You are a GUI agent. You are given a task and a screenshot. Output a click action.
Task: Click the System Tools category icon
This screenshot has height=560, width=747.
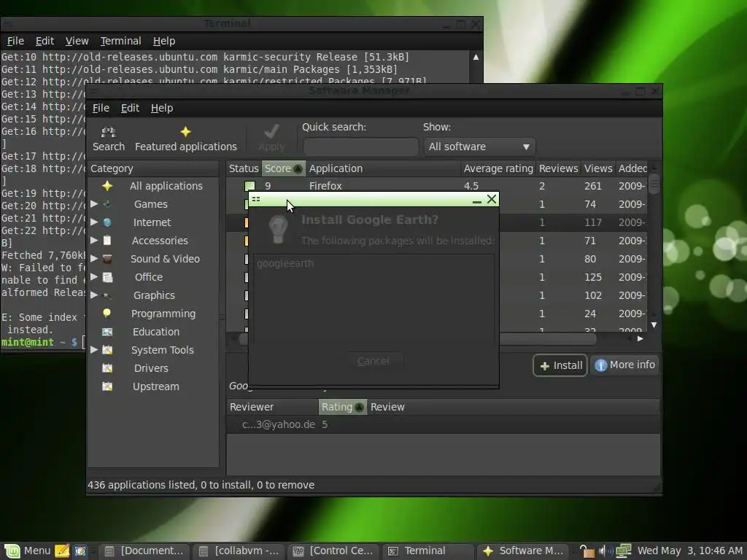(107, 350)
